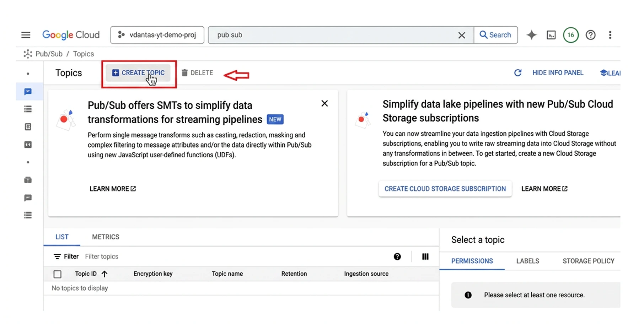Select the highlighted blue Topics sidebar icon
This screenshot has height=324, width=644.
pos(28,92)
